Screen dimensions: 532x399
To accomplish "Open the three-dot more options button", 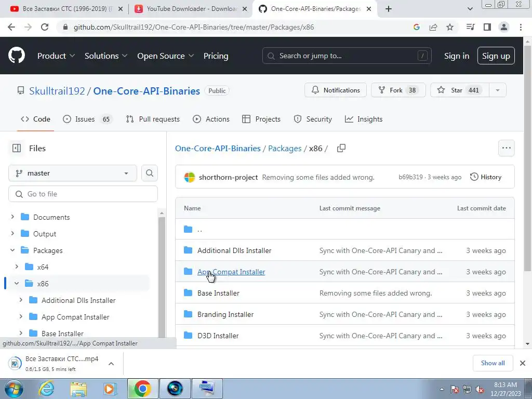I will click(506, 148).
